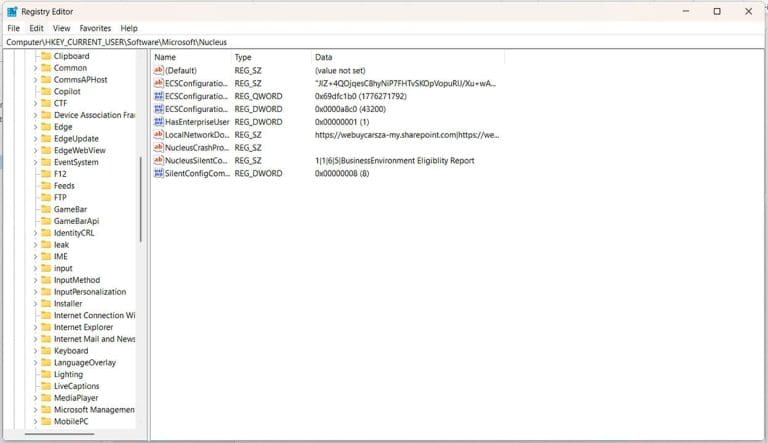
Task: Expand the CTF key node
Action: click(35, 103)
